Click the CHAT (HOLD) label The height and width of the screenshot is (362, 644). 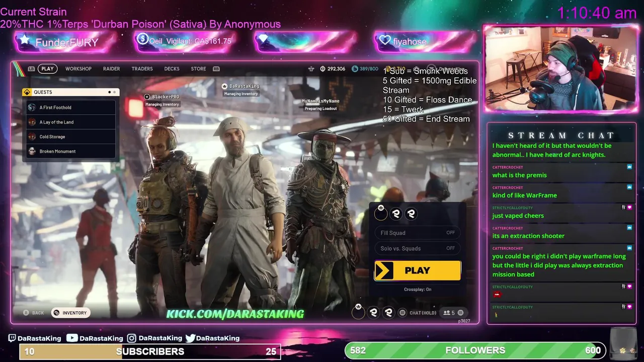tap(423, 313)
